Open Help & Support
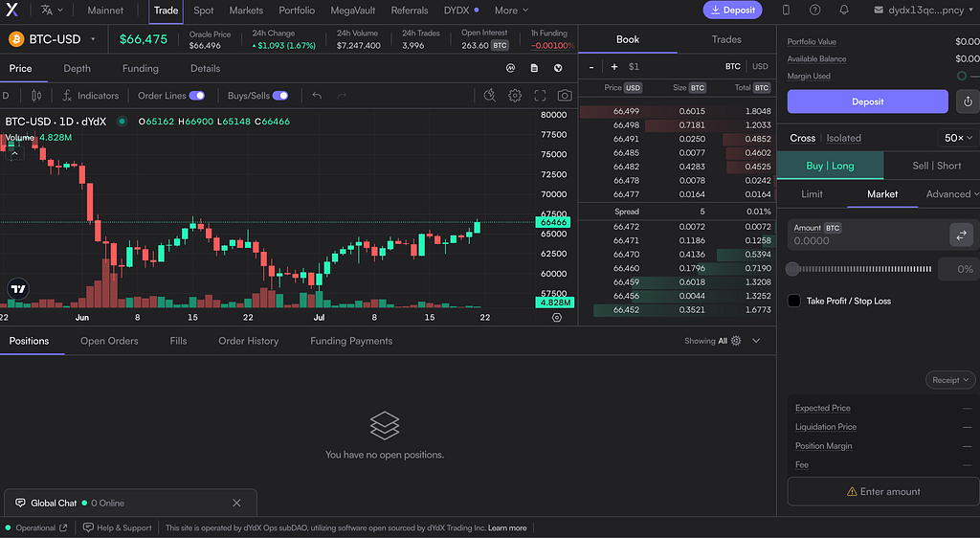Image resolution: width=980 pixels, height=538 pixels. [x=118, y=528]
